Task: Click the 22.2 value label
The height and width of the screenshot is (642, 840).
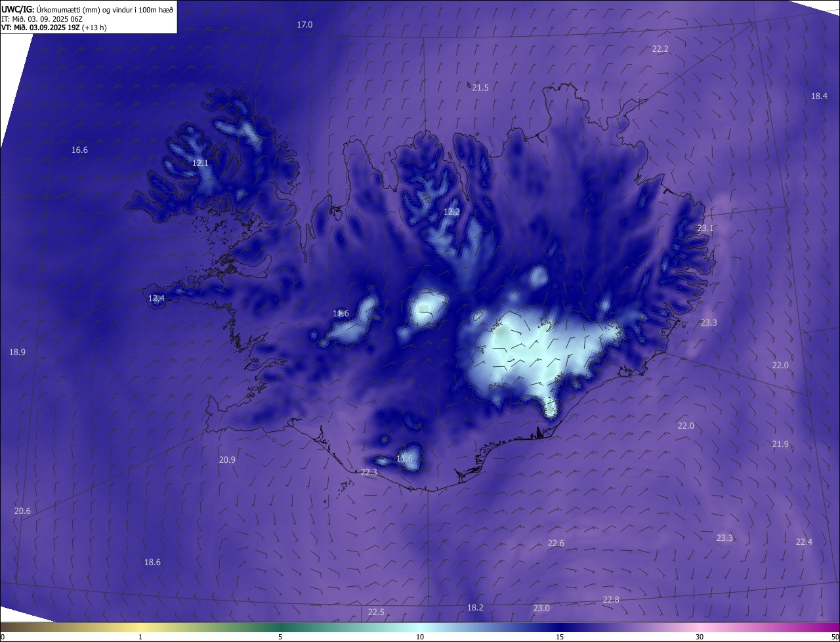Action: pos(660,49)
